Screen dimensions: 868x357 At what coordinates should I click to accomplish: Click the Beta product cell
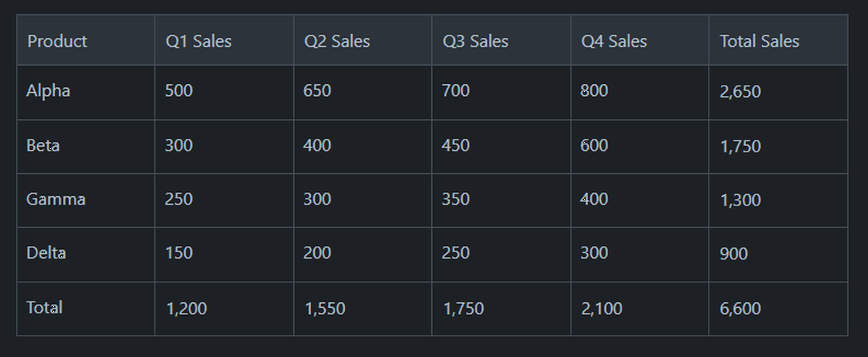tap(43, 146)
